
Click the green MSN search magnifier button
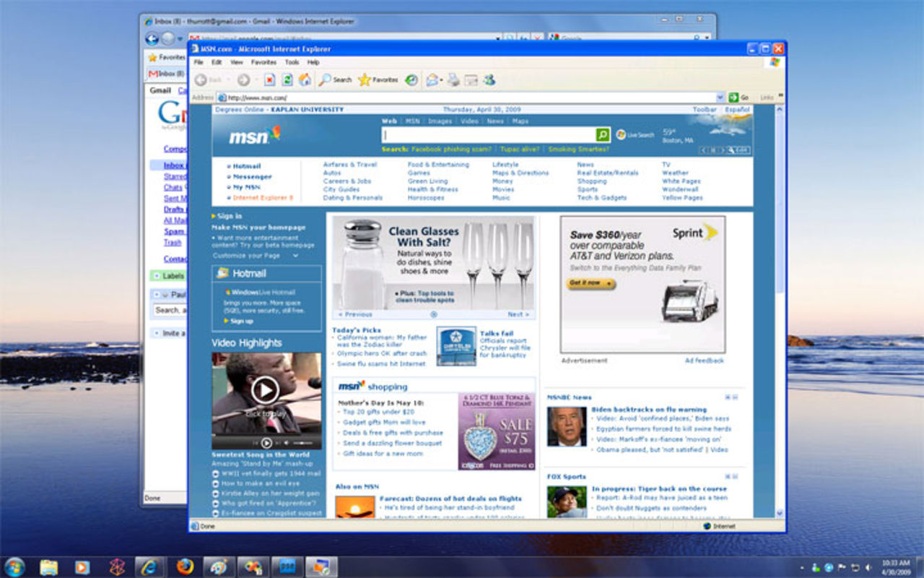pos(603,135)
